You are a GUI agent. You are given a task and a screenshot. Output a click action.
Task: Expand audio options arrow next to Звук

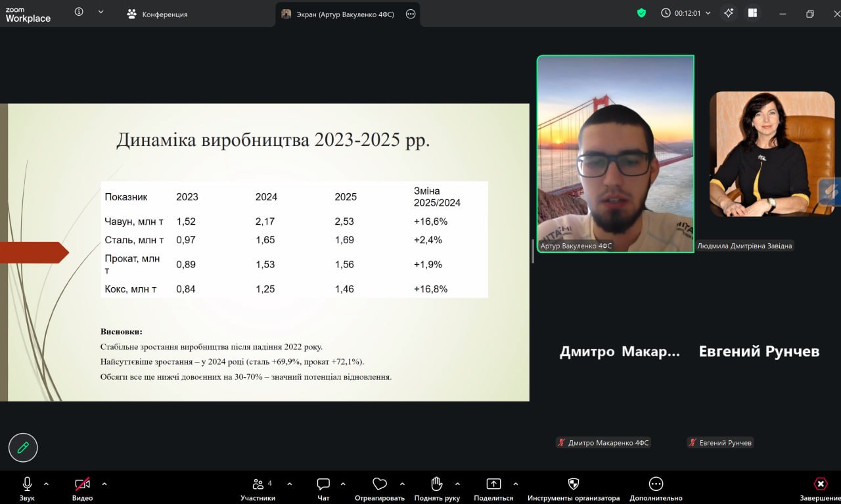(x=46, y=484)
